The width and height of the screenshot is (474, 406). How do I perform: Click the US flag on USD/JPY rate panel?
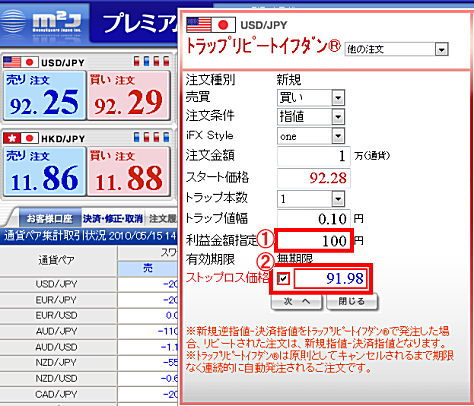[x=12, y=62]
